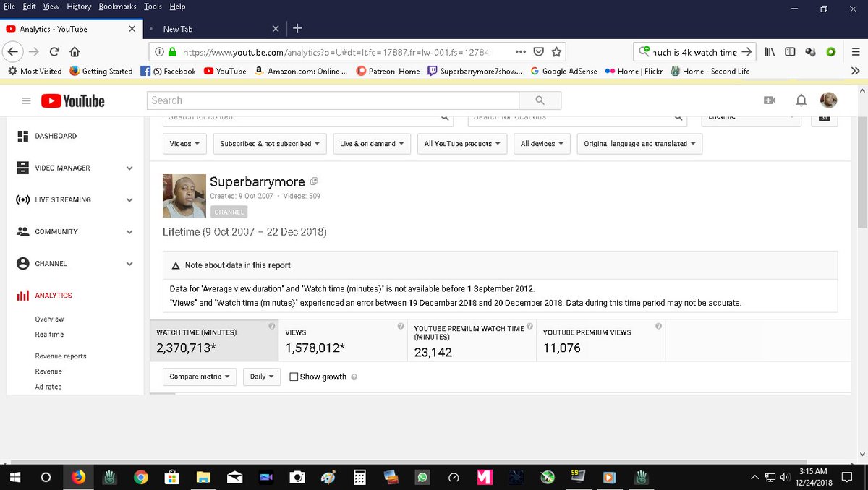The width and height of the screenshot is (868, 490).
Task: Open the Windows Start menu
Action: (15, 477)
